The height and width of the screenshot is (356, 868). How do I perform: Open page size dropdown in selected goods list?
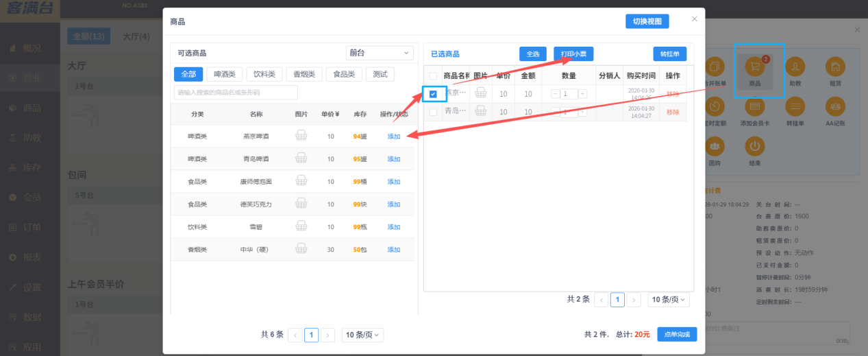(x=669, y=299)
